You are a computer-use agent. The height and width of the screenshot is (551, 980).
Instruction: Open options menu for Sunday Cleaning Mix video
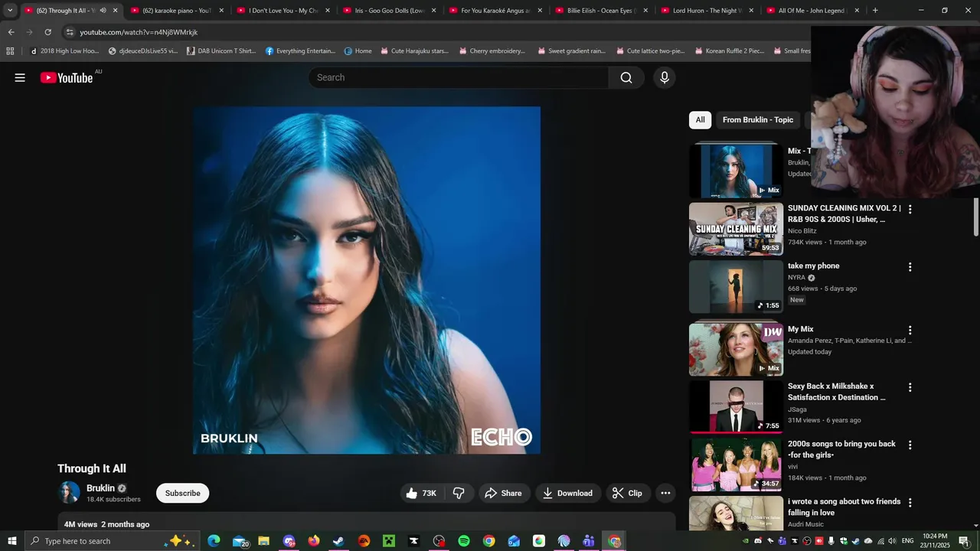(910, 209)
